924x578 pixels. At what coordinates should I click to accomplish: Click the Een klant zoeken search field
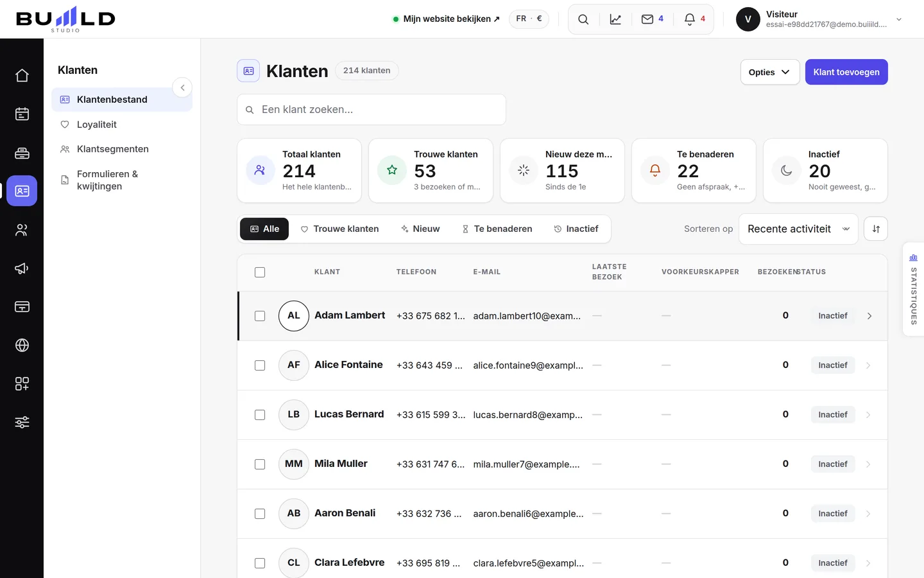coord(372,110)
